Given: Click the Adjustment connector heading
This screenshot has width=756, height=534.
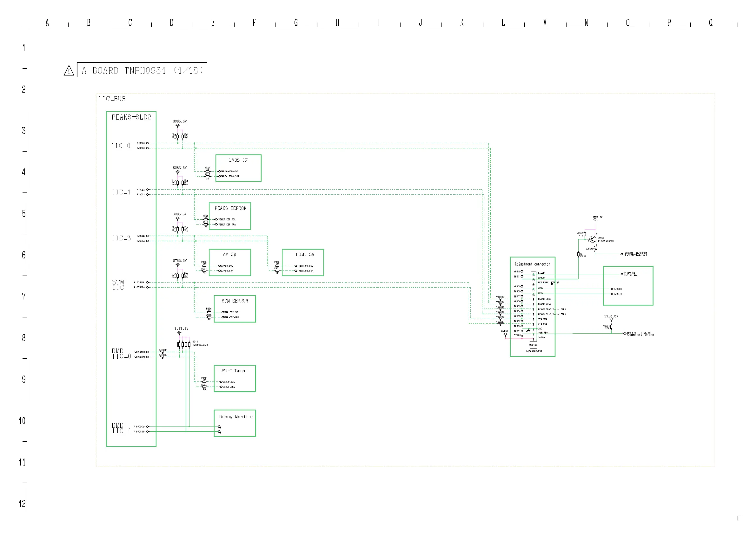Looking at the screenshot, I should pyautogui.click(x=532, y=264).
